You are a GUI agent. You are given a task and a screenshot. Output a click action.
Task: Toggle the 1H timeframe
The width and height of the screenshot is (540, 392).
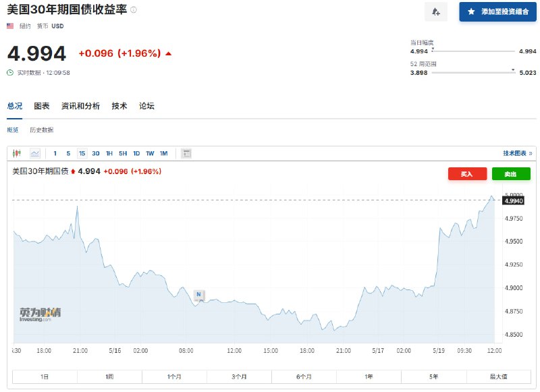pyautogui.click(x=107, y=153)
